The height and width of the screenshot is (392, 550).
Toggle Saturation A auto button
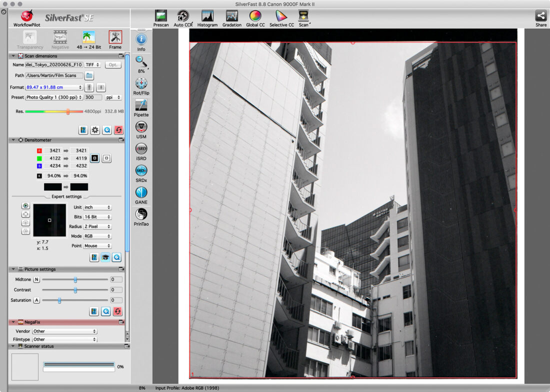coord(36,300)
